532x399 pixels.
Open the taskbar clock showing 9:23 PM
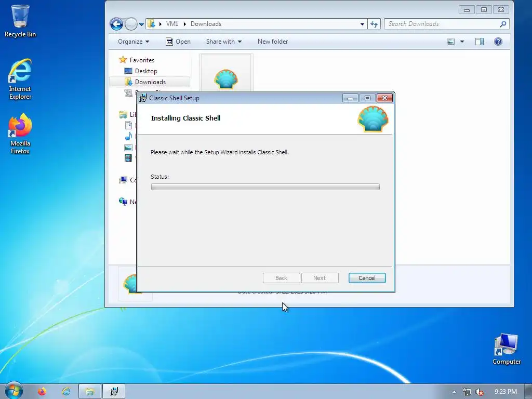coord(506,392)
